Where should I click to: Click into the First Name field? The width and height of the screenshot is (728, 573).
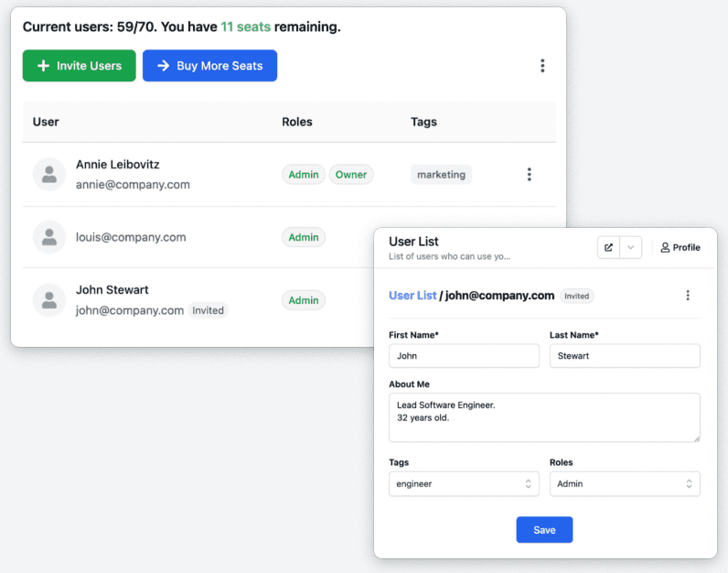(x=464, y=356)
